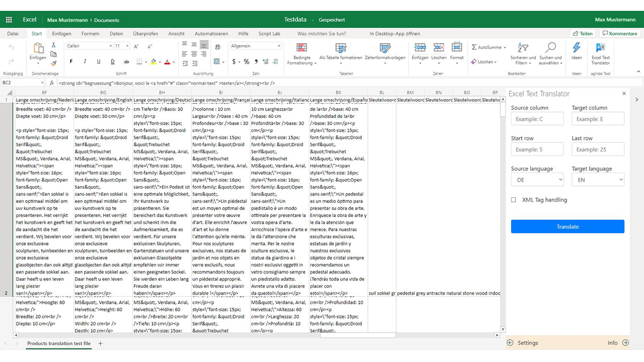Apply comma thousands separator style
This screenshot has width=644, height=362.
pyautogui.click(x=256, y=62)
